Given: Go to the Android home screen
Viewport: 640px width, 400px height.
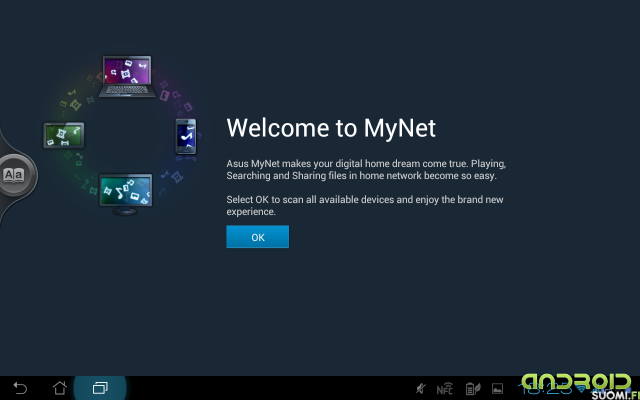Looking at the screenshot, I should click(x=60, y=388).
